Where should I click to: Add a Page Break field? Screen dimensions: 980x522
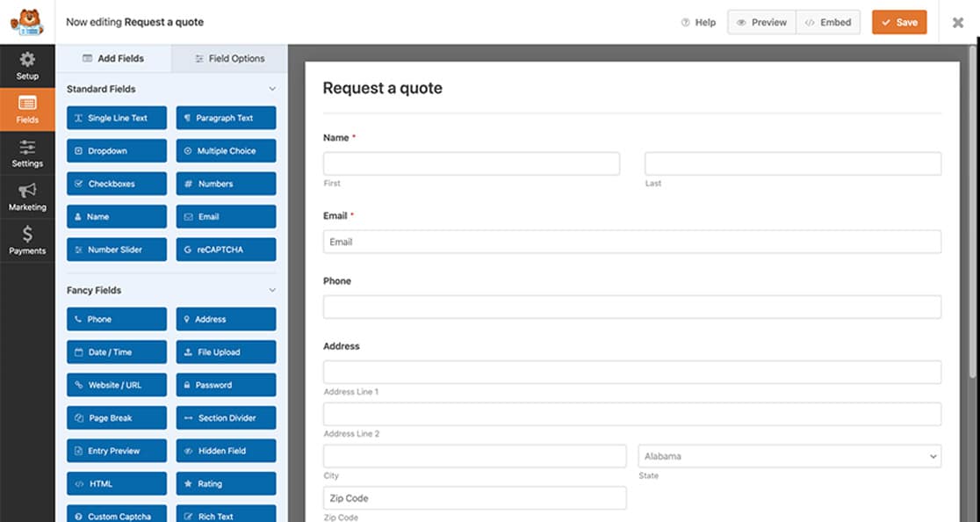117,417
